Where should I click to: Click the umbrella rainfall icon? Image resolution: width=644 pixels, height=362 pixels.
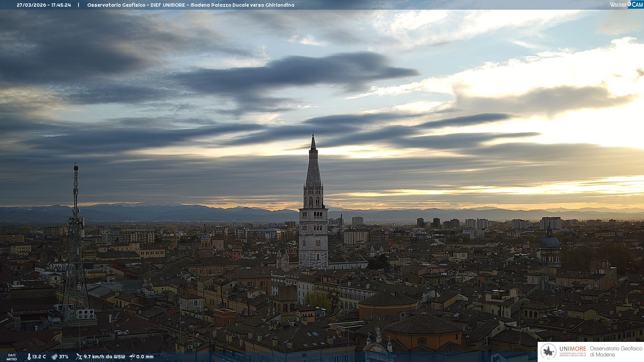(132, 357)
